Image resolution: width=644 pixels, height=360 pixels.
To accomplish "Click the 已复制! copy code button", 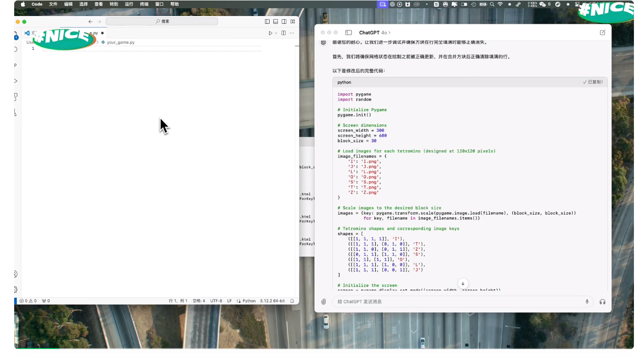I will pyautogui.click(x=593, y=82).
